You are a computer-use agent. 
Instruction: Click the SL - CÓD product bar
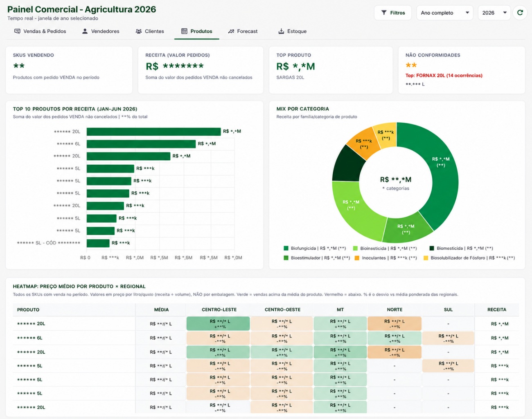[98, 243]
